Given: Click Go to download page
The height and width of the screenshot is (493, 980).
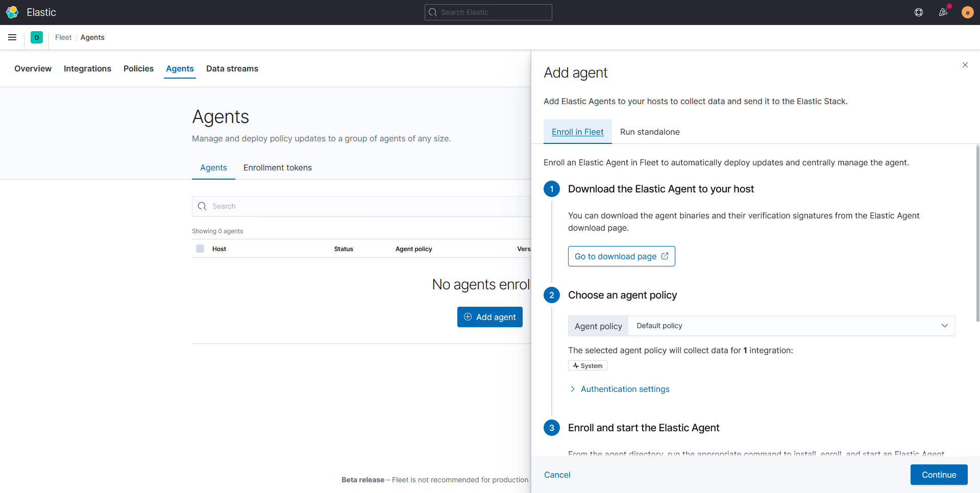Looking at the screenshot, I should click(621, 256).
